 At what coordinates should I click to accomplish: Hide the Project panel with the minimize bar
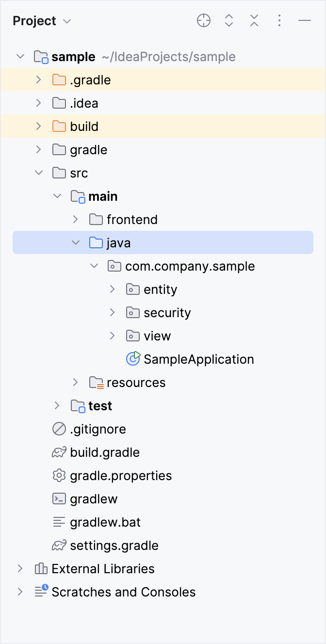point(305,20)
